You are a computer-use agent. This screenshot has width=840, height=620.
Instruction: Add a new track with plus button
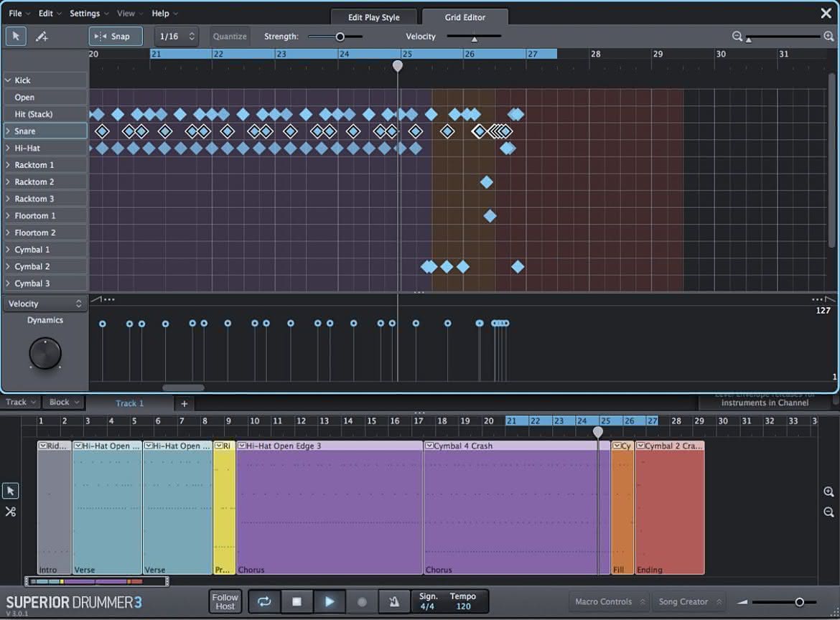pyautogui.click(x=184, y=404)
